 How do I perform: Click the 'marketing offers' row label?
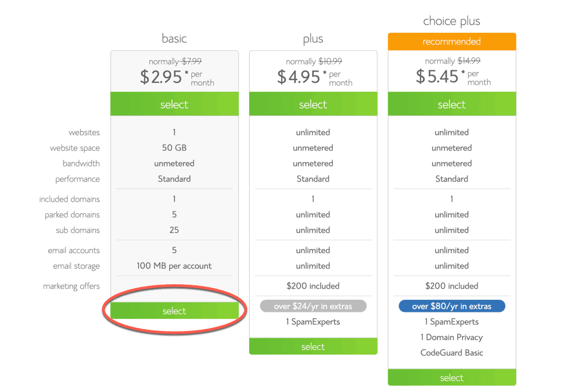[x=71, y=286]
